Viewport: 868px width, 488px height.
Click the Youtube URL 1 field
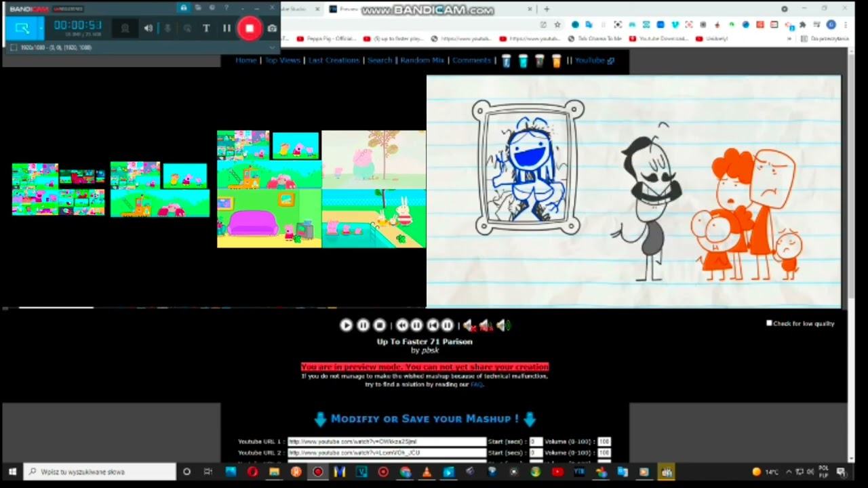click(x=387, y=441)
